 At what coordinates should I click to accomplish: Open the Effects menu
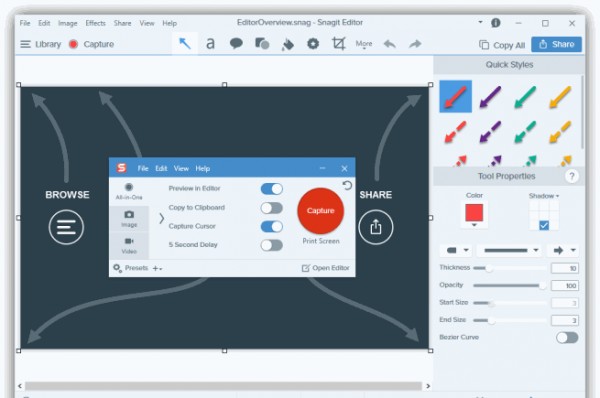pyautogui.click(x=95, y=23)
